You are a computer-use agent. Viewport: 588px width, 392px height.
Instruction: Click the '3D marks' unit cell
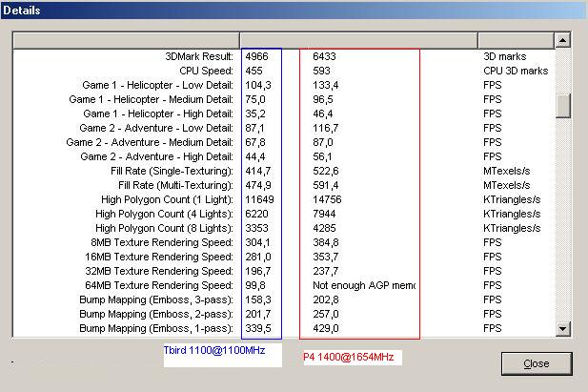[x=505, y=56]
